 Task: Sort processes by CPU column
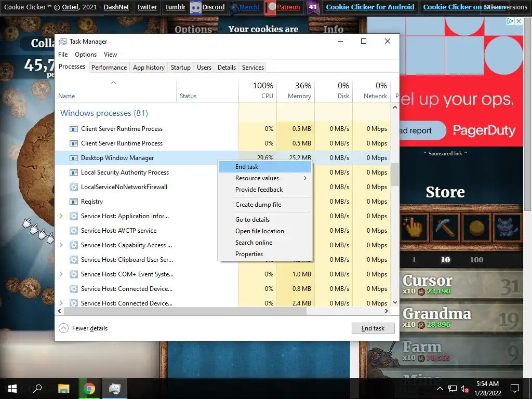pyautogui.click(x=258, y=91)
